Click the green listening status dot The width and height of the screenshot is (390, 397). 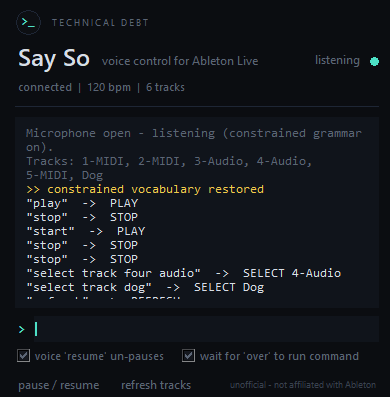click(374, 62)
